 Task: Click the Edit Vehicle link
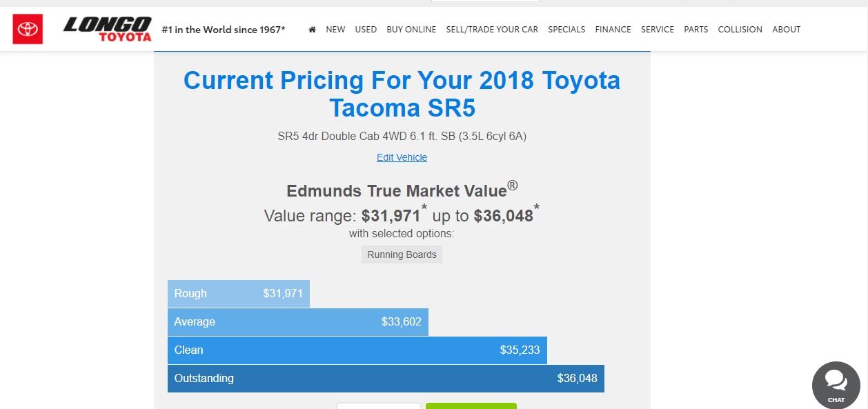pos(402,157)
